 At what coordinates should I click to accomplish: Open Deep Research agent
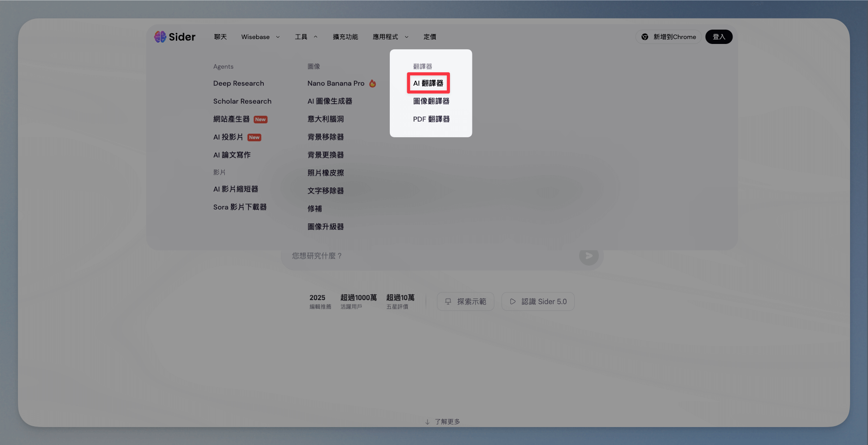click(239, 83)
